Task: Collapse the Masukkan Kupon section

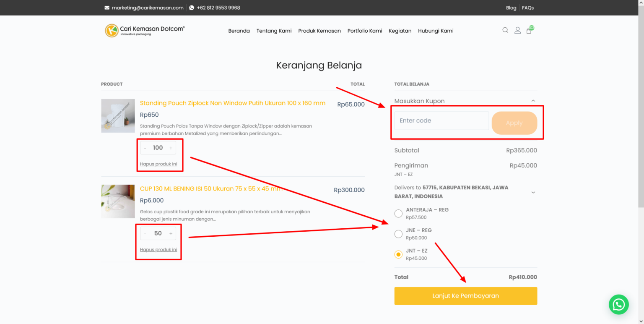Action: pyautogui.click(x=533, y=101)
